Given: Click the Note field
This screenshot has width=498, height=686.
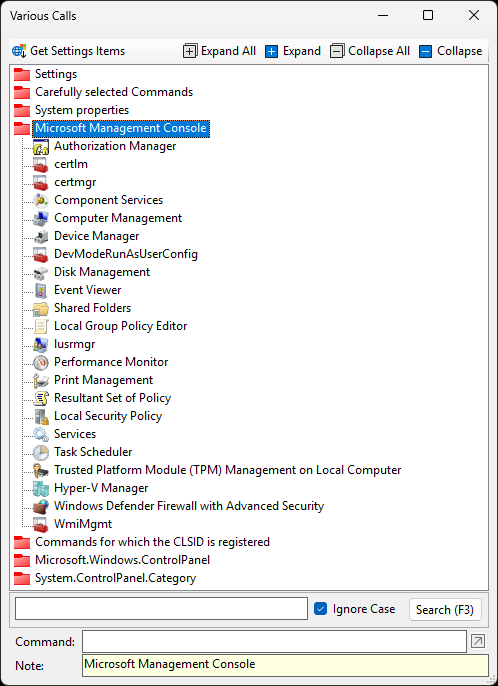Looking at the screenshot, I should click(x=285, y=665).
